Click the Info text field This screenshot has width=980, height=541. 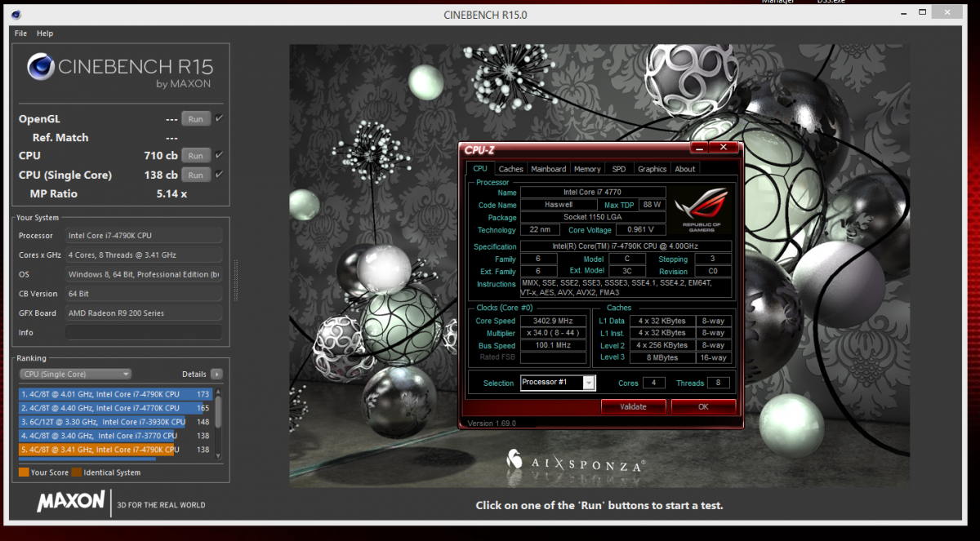(144, 332)
